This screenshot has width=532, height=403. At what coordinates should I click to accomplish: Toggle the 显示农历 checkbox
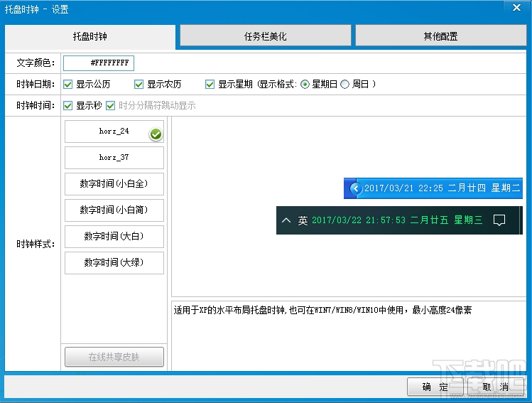click(x=139, y=84)
